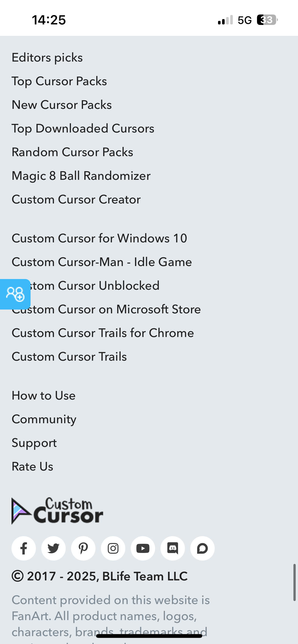Open the Twitter social icon
This screenshot has width=298, height=644.
tap(53, 548)
